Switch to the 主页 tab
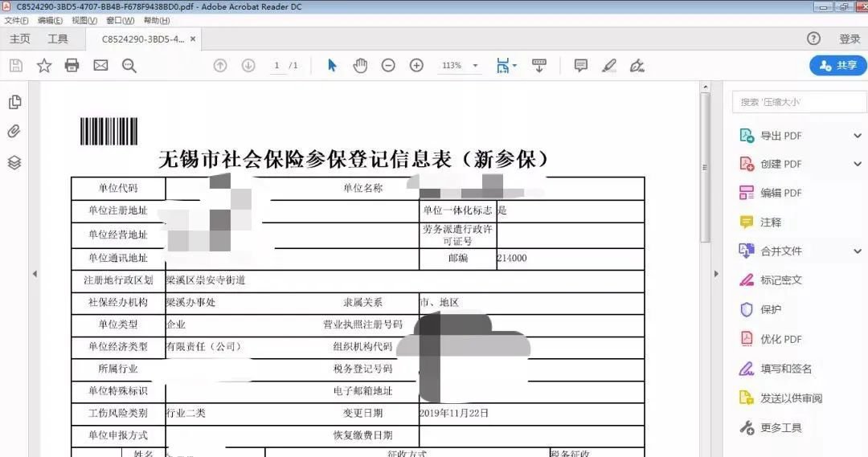The image size is (868, 457). tap(20, 39)
